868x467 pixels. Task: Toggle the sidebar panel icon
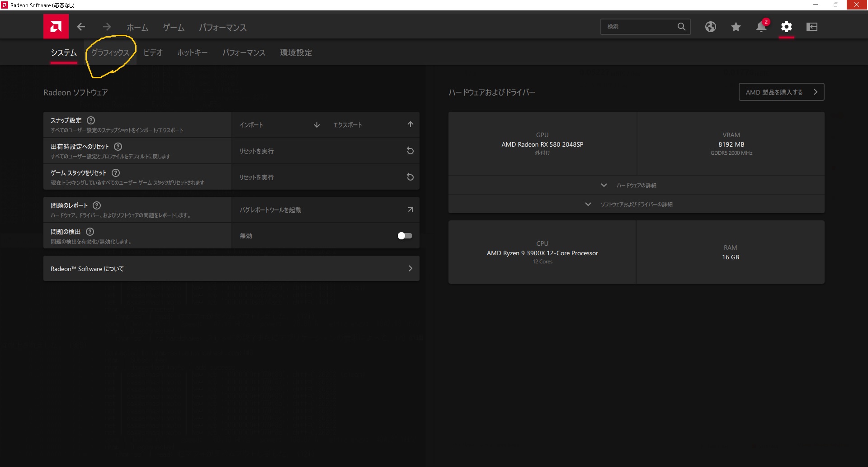pyautogui.click(x=811, y=27)
